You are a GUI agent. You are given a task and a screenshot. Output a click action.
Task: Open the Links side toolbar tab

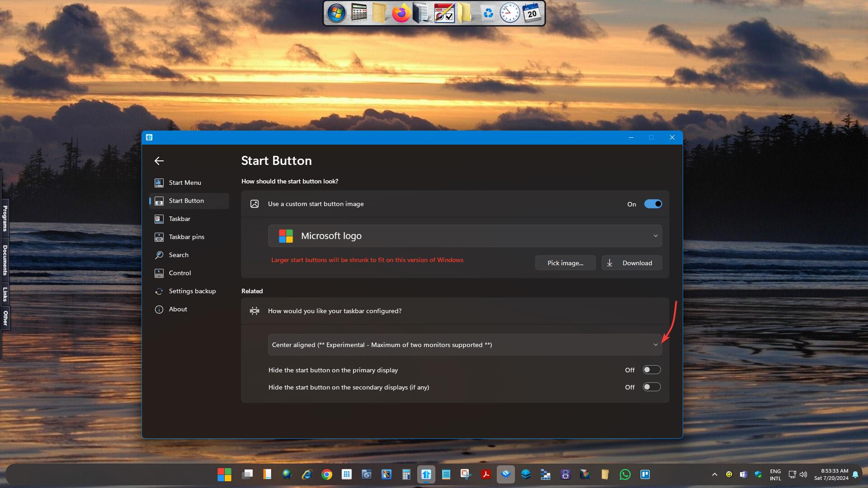5,295
